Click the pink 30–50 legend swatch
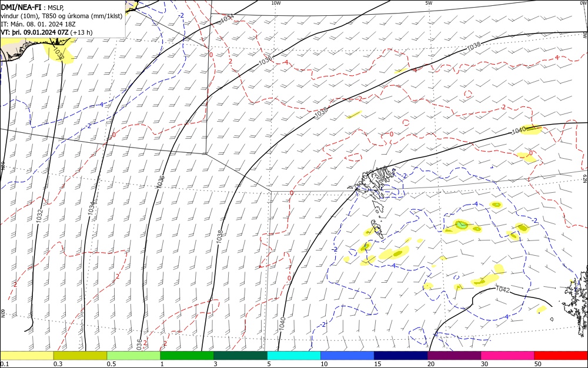 pos(508,356)
